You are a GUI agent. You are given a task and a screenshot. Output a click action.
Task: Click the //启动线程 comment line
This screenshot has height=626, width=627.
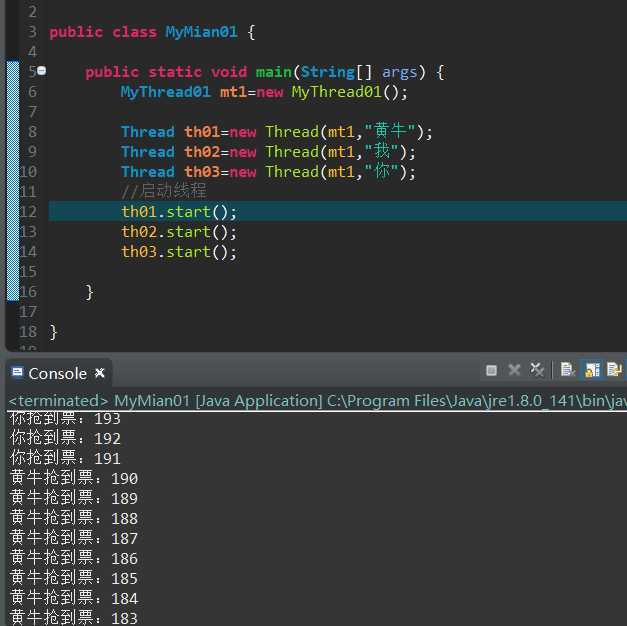pos(163,191)
